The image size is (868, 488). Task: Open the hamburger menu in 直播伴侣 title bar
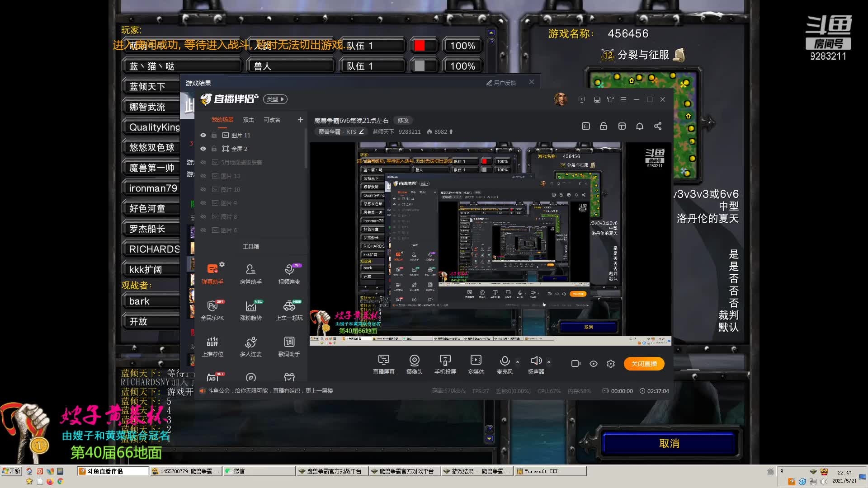click(x=623, y=99)
